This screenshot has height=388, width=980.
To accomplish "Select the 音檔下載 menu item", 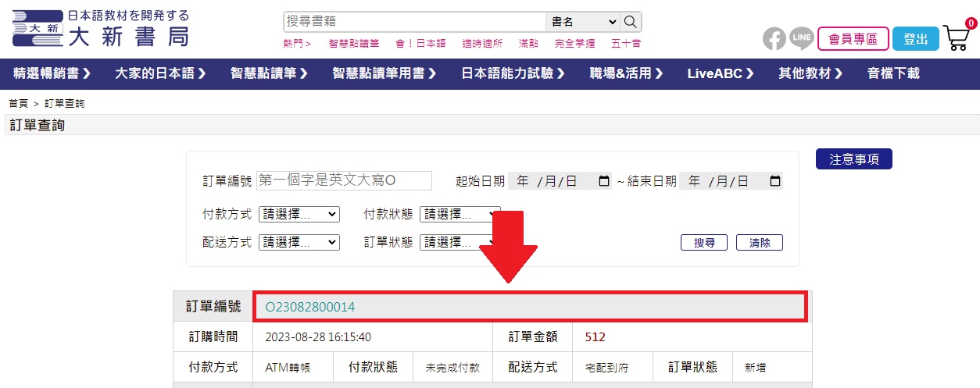I will [x=893, y=73].
